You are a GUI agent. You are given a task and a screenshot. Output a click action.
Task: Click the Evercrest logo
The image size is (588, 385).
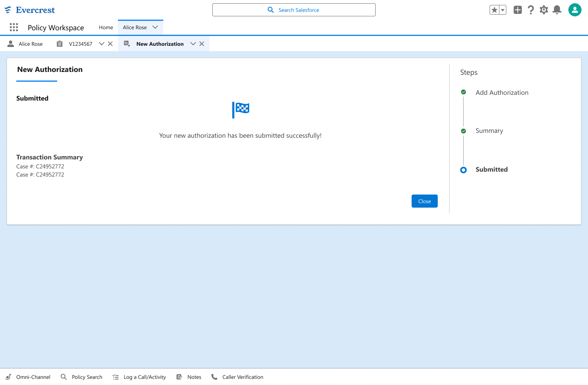[x=29, y=9]
